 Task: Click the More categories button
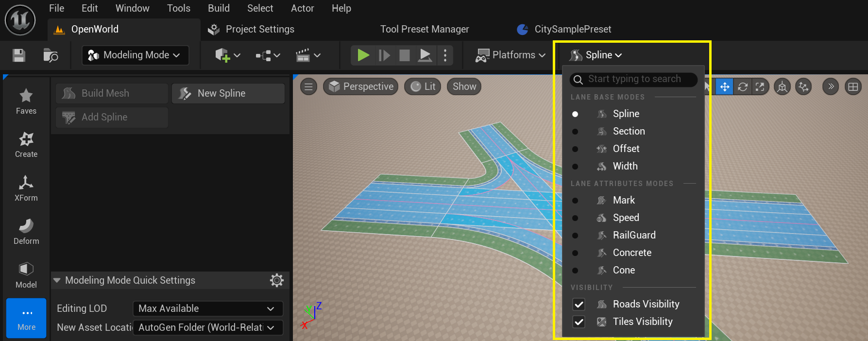point(26,318)
